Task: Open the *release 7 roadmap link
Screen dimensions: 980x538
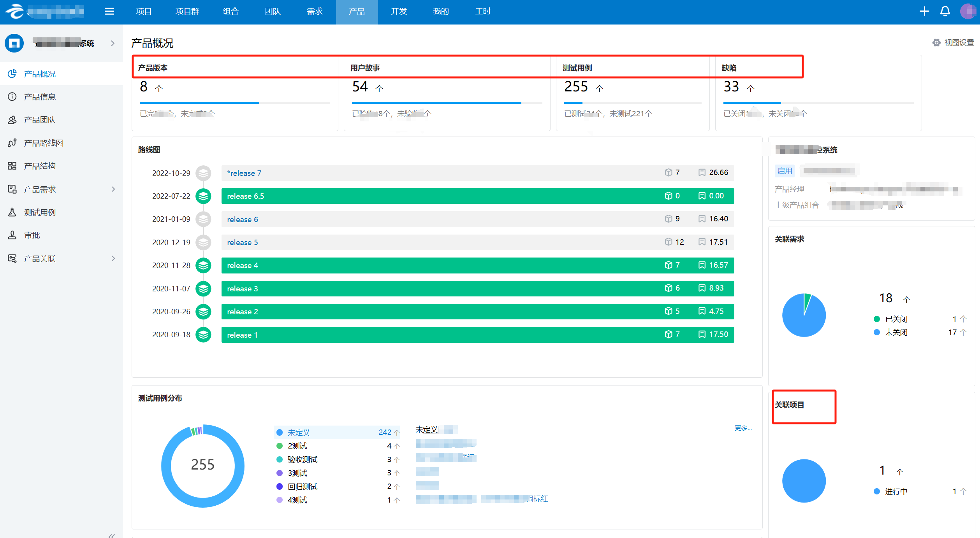Action: pos(244,173)
